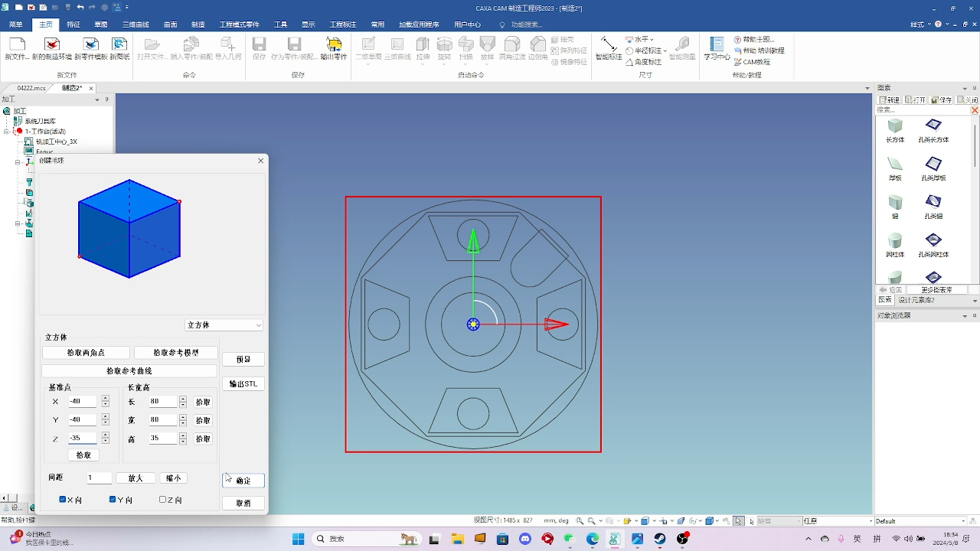Open the 样式 style dropdown in title area
Image resolution: width=980 pixels, height=551 pixels.
pyautogui.click(x=920, y=24)
